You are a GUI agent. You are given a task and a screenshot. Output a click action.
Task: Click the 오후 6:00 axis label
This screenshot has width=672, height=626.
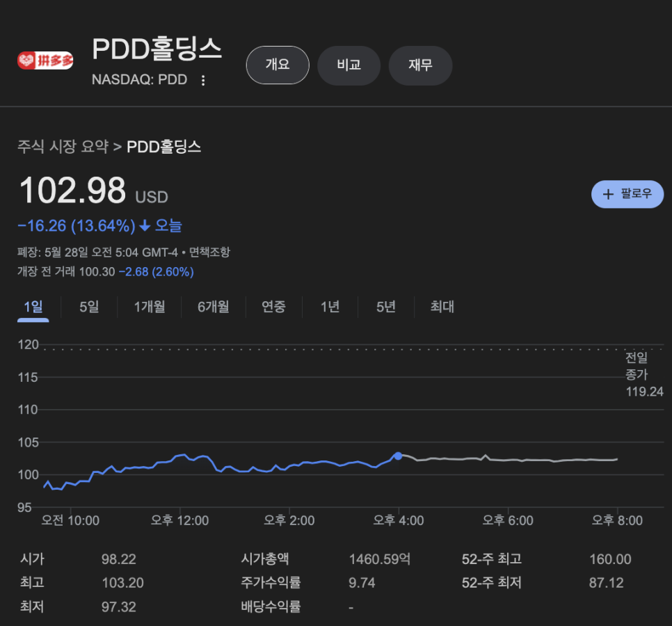508,520
